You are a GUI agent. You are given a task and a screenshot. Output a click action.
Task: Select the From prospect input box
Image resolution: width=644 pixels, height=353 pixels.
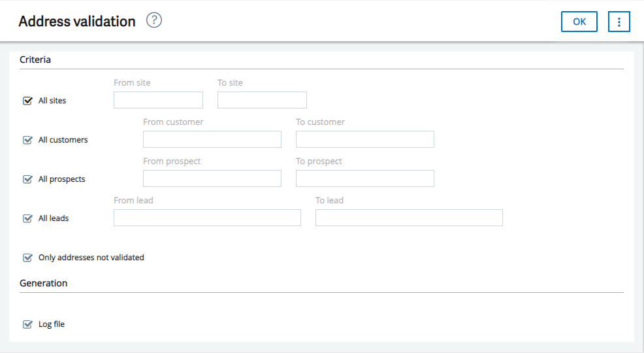[x=212, y=178]
